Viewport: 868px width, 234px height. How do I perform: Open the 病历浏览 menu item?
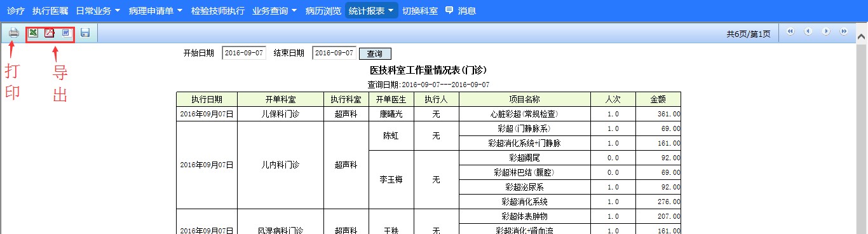[323, 11]
